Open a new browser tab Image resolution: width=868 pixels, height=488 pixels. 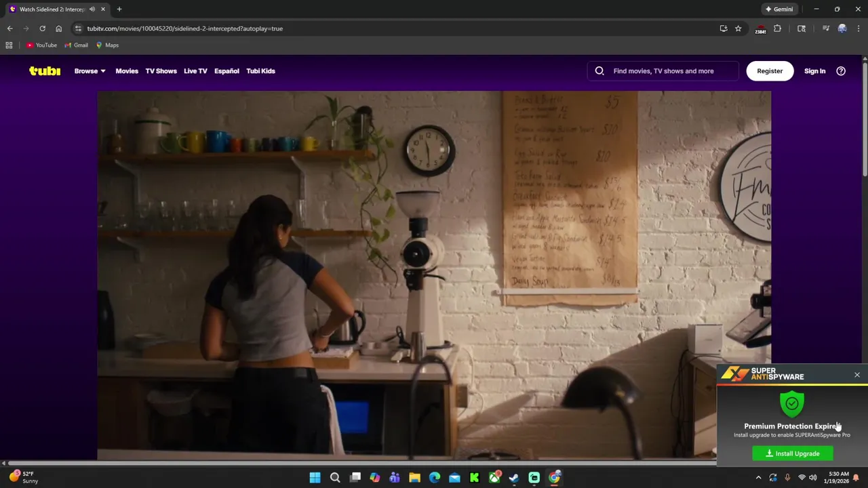119,9
